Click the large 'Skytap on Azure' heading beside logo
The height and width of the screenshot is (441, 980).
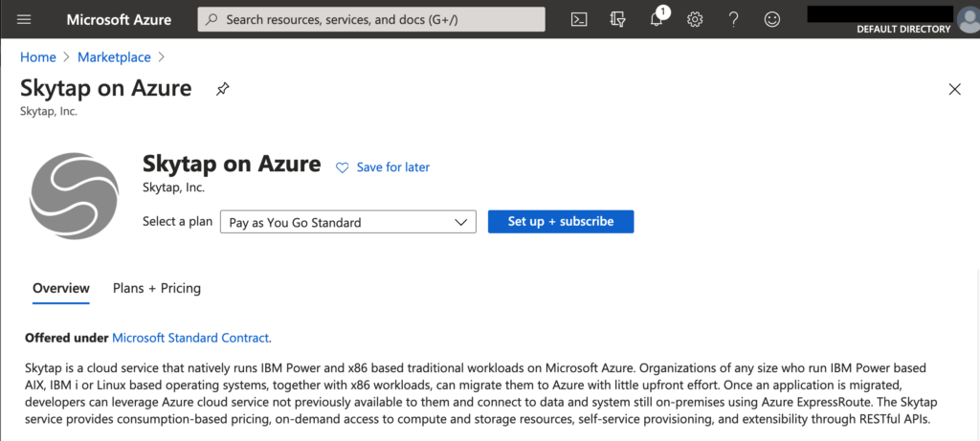click(232, 164)
